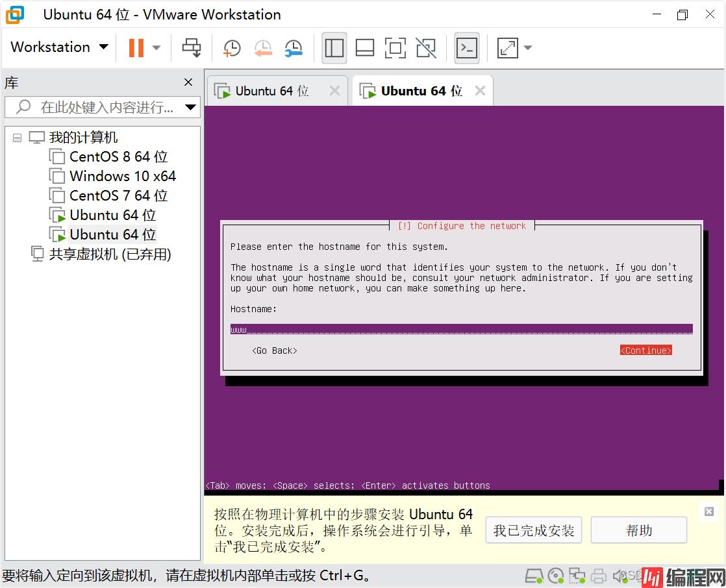Click the 帮助 button
The image size is (726, 588).
pos(638,530)
